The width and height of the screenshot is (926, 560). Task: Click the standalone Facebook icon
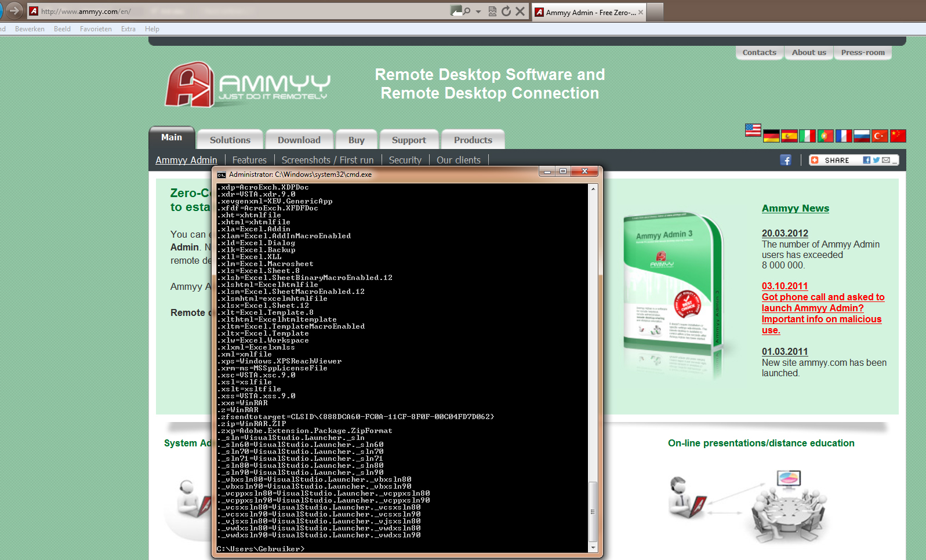tap(786, 160)
